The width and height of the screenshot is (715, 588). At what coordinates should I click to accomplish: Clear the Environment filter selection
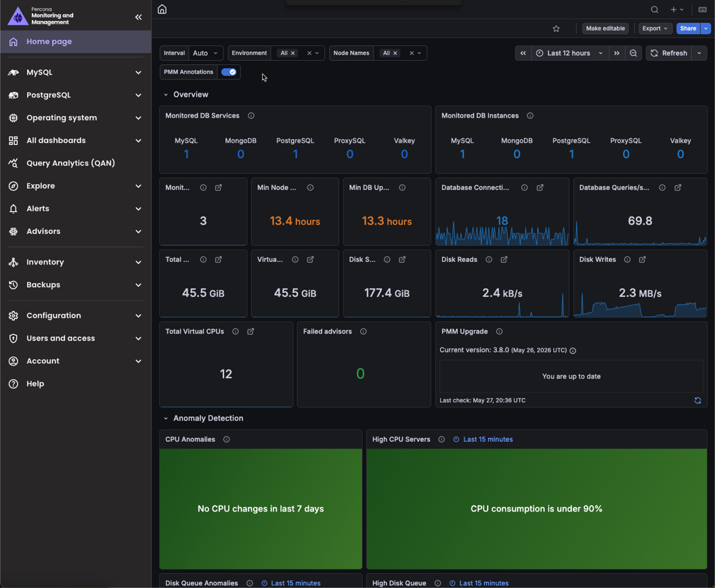pyautogui.click(x=309, y=53)
